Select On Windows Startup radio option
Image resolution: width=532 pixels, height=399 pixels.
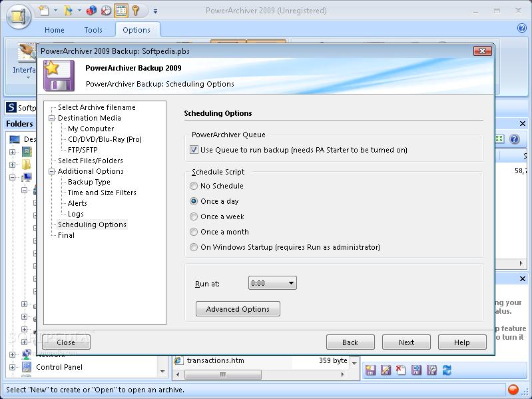(x=193, y=247)
